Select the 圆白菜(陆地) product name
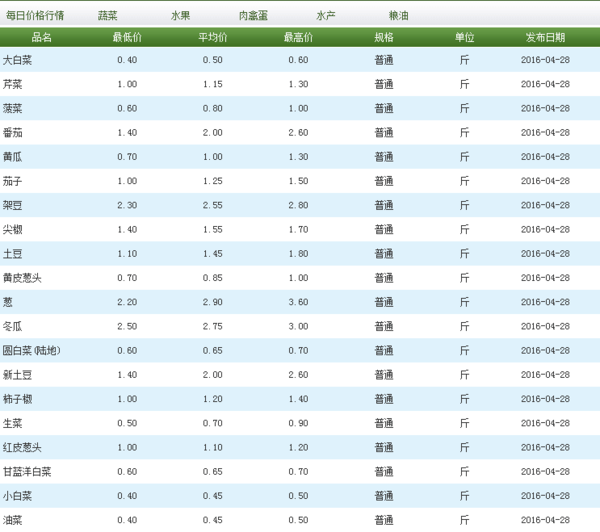 [31, 350]
